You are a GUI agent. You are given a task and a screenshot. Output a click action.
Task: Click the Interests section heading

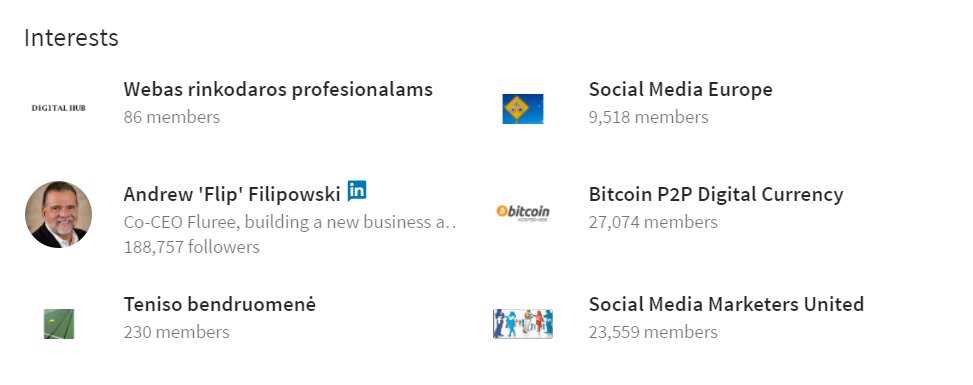tap(71, 38)
